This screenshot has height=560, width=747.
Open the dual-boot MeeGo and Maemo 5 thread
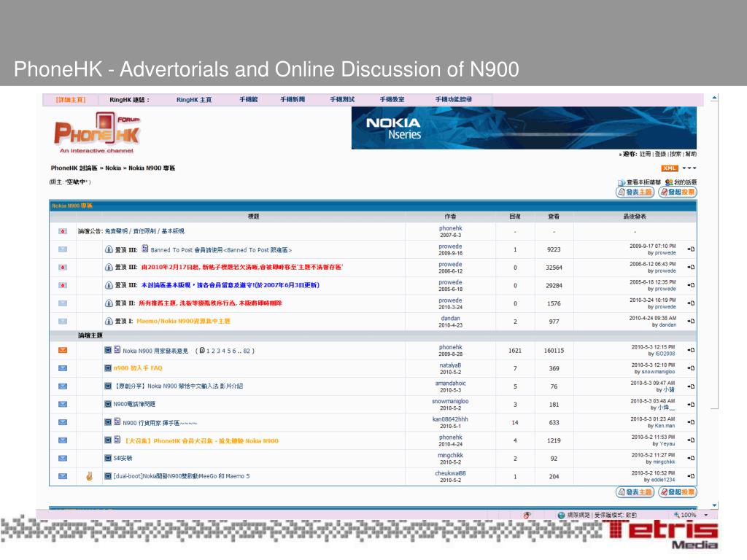tap(181, 476)
